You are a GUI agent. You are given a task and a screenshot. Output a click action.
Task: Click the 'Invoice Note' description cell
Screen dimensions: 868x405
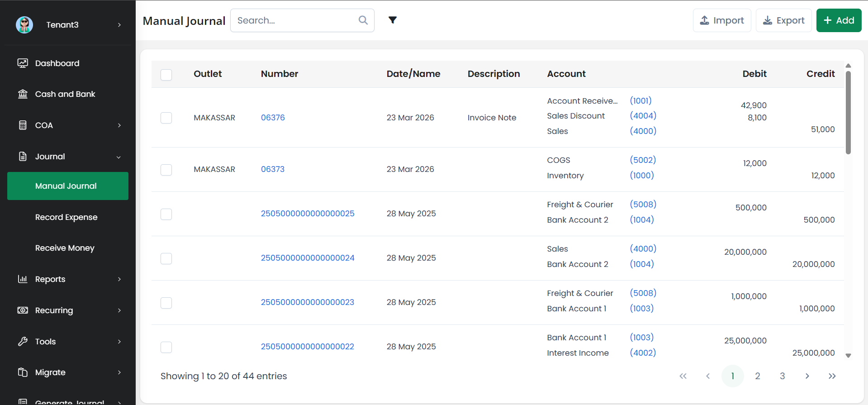492,118
